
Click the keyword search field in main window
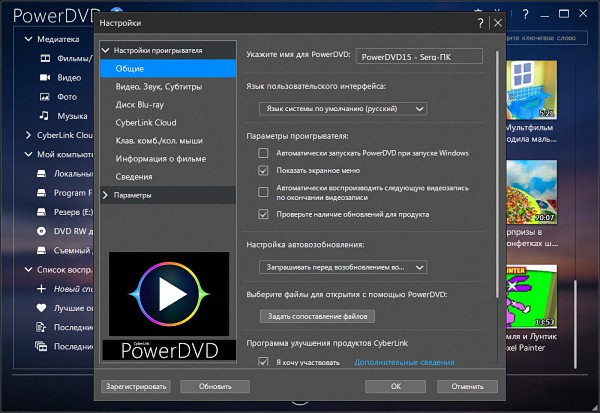point(546,38)
